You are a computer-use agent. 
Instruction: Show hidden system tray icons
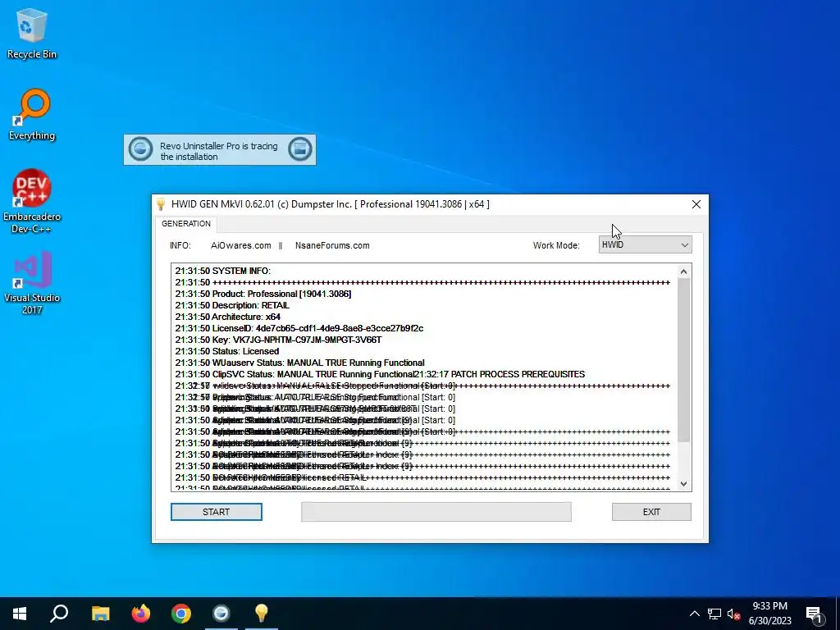(694, 614)
